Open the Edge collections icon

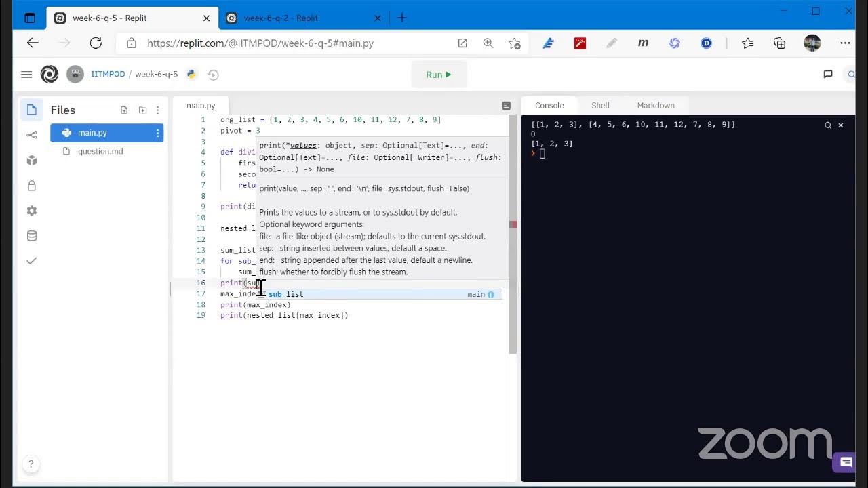(x=780, y=43)
